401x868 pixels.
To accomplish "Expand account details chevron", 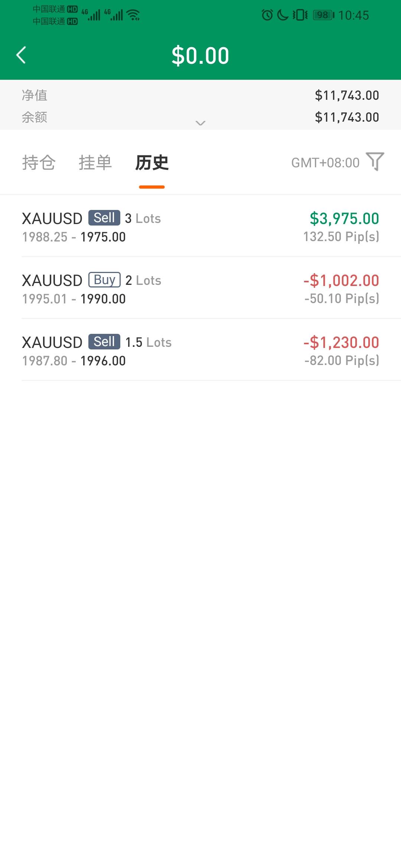I will [200, 123].
